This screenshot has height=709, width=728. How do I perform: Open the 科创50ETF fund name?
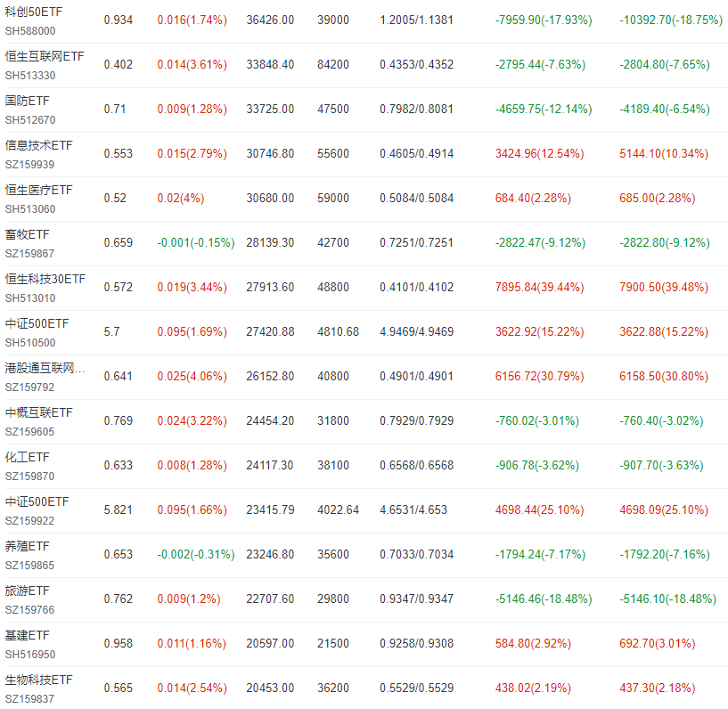point(34,12)
